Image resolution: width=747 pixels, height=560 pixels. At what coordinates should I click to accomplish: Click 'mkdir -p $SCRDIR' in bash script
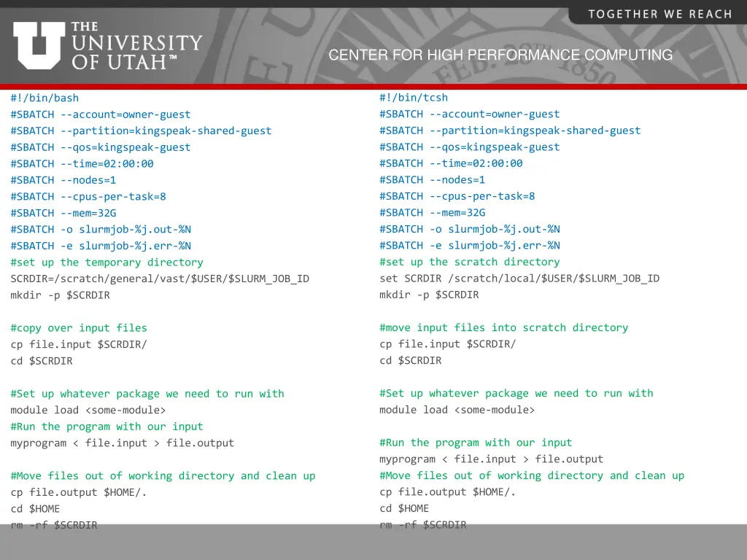click(60, 295)
